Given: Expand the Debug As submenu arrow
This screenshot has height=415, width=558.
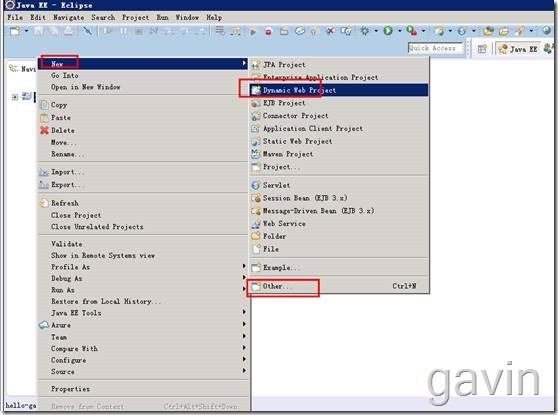Looking at the screenshot, I should (x=244, y=277).
